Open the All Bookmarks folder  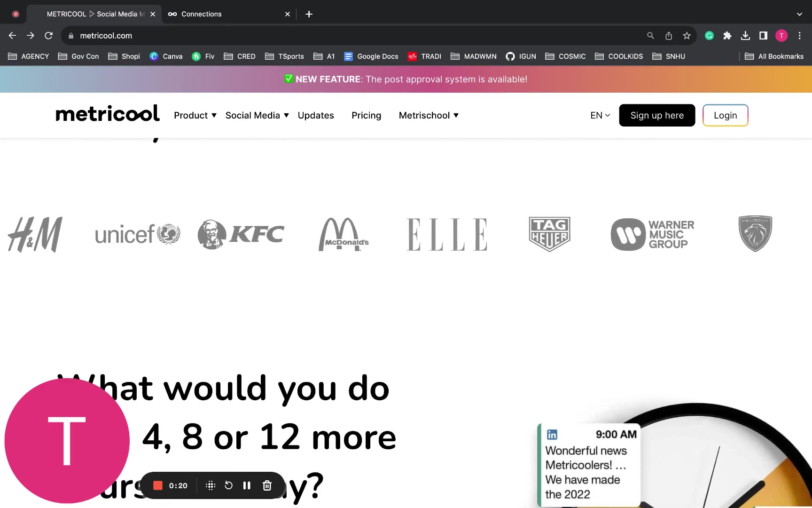[774, 56]
